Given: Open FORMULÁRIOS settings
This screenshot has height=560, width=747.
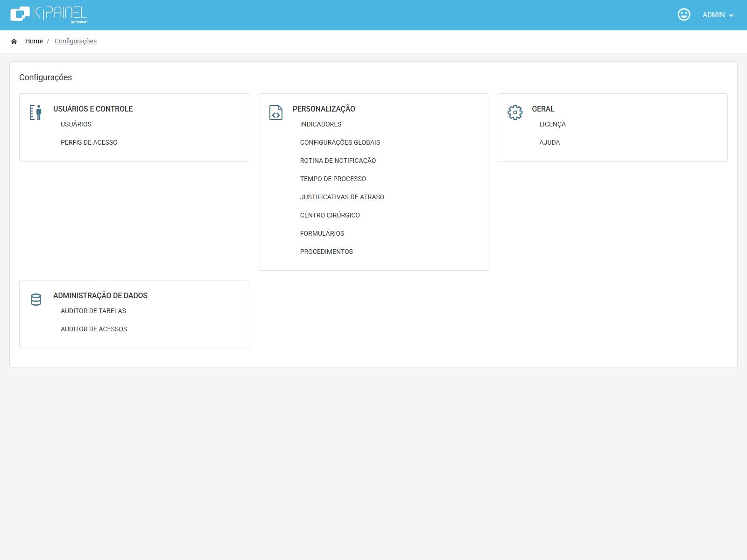Looking at the screenshot, I should click(x=322, y=233).
